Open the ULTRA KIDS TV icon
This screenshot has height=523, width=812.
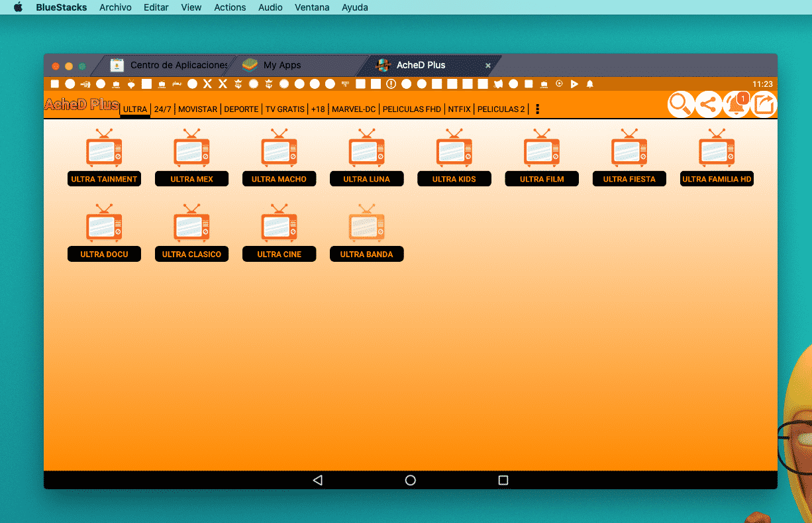[x=454, y=148]
